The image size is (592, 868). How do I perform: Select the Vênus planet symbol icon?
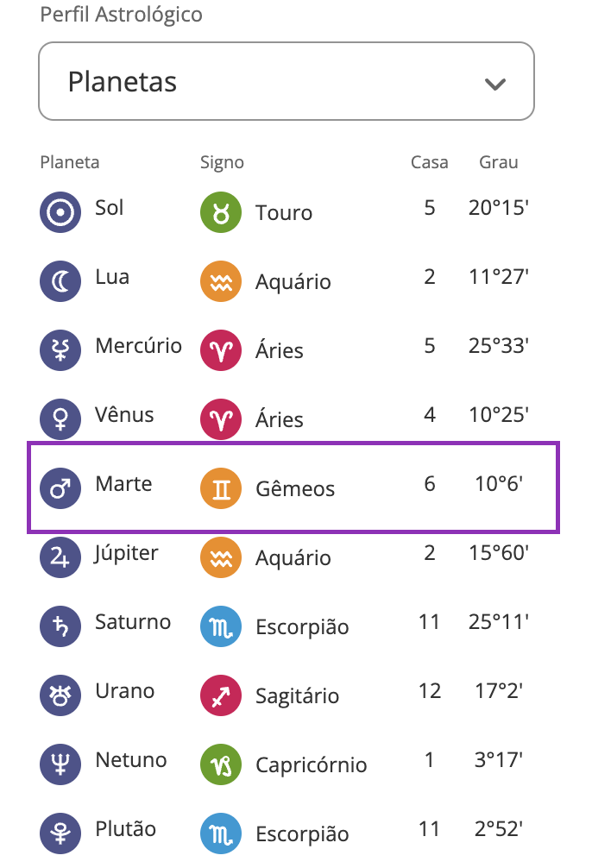coord(60,418)
